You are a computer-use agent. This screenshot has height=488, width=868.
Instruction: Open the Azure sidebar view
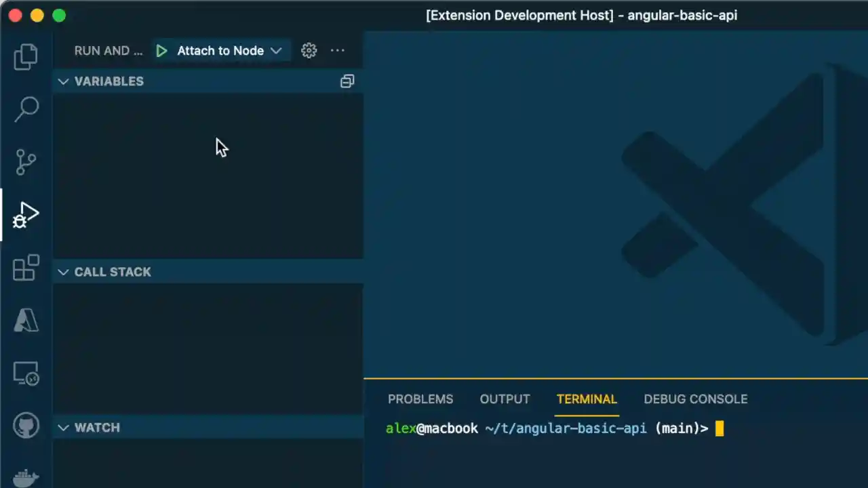coord(26,320)
